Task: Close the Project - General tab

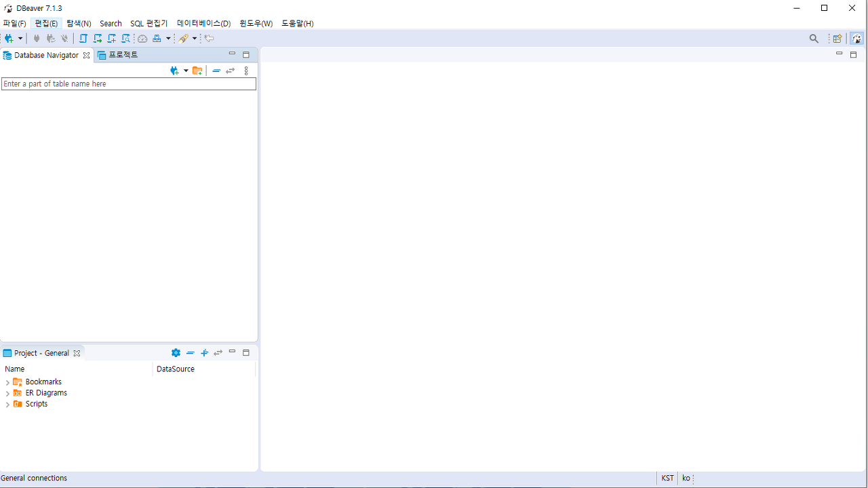Action: pos(77,353)
